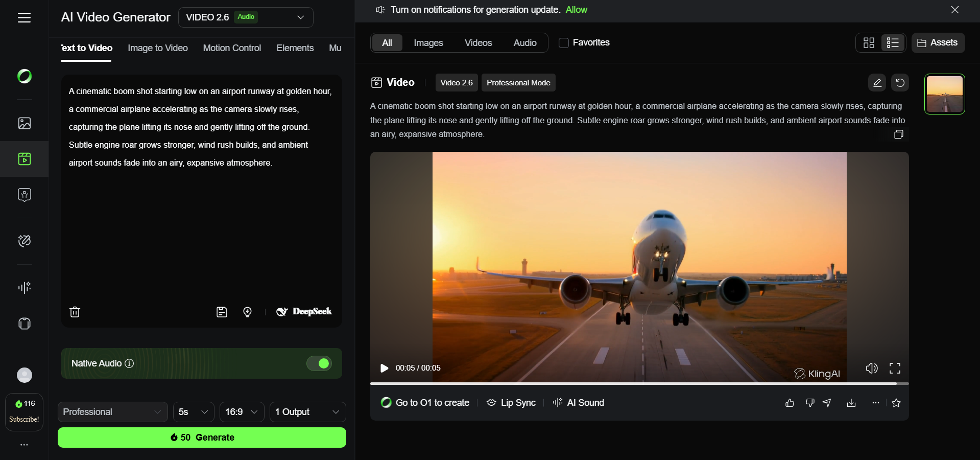Image resolution: width=980 pixels, height=460 pixels.
Task: Open the sidebar more options ellipsis
Action: (24, 445)
